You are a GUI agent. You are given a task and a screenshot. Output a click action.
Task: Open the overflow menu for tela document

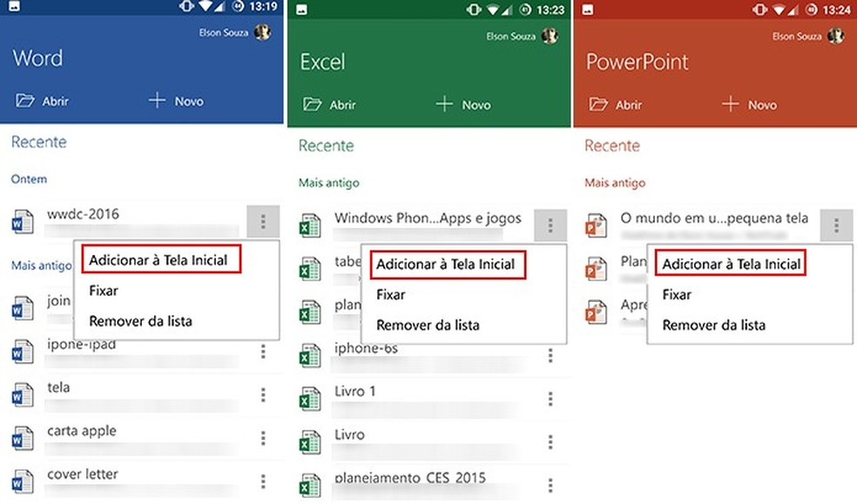[264, 395]
